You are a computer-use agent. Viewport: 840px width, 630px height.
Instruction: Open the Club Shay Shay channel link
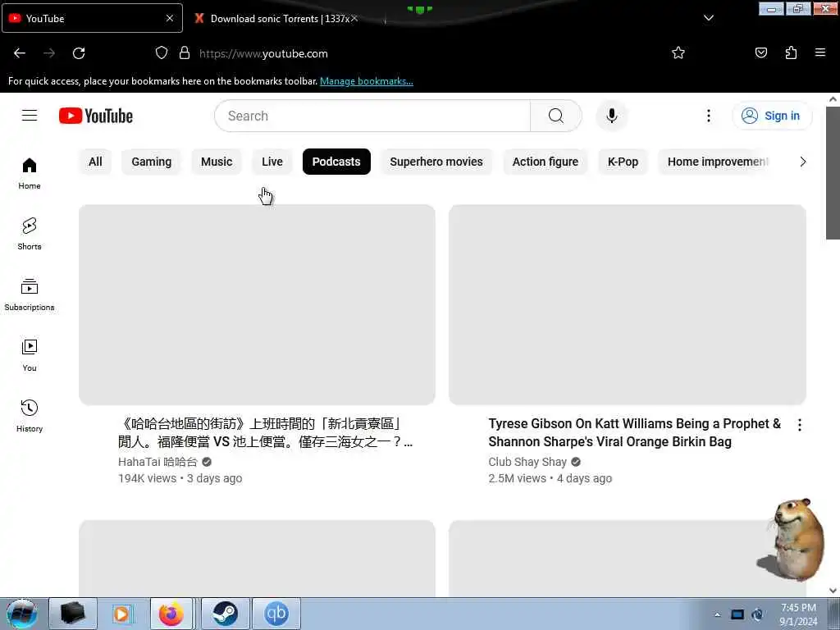(x=527, y=462)
